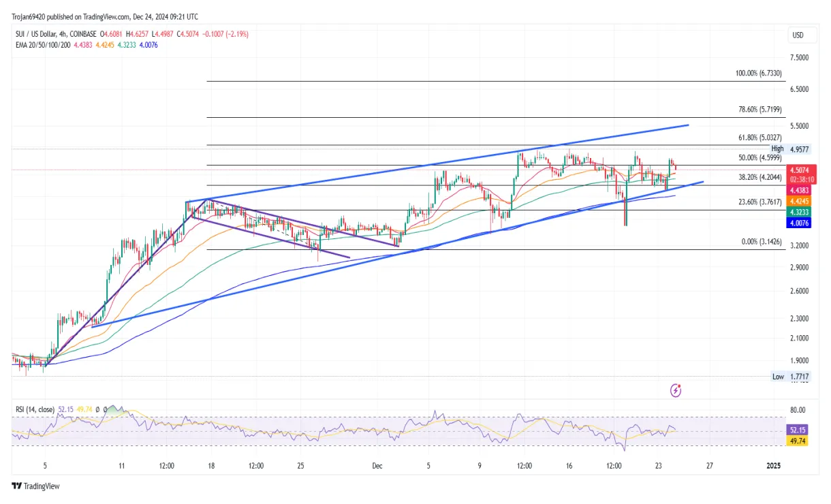The width and height of the screenshot is (831, 504).
Task: Click the second Ø icon after RSI values
Action: coord(104,409)
